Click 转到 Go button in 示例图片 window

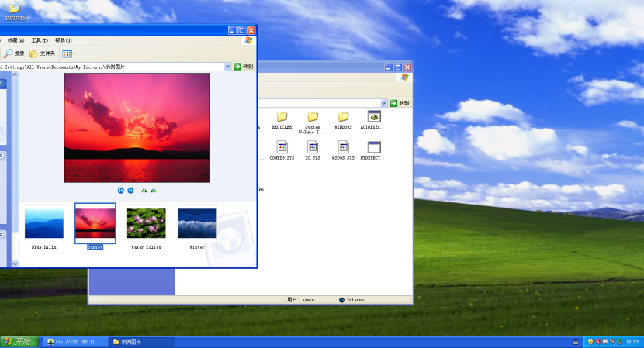pos(244,67)
